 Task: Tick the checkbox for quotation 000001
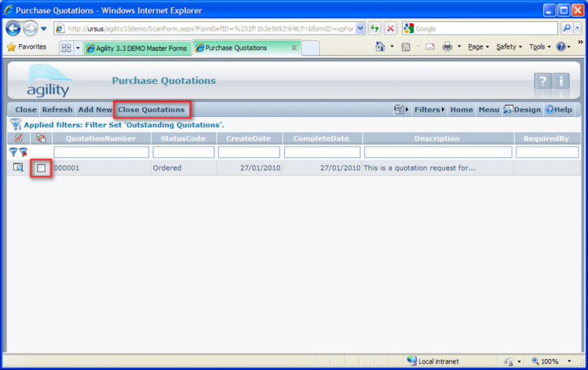42,168
